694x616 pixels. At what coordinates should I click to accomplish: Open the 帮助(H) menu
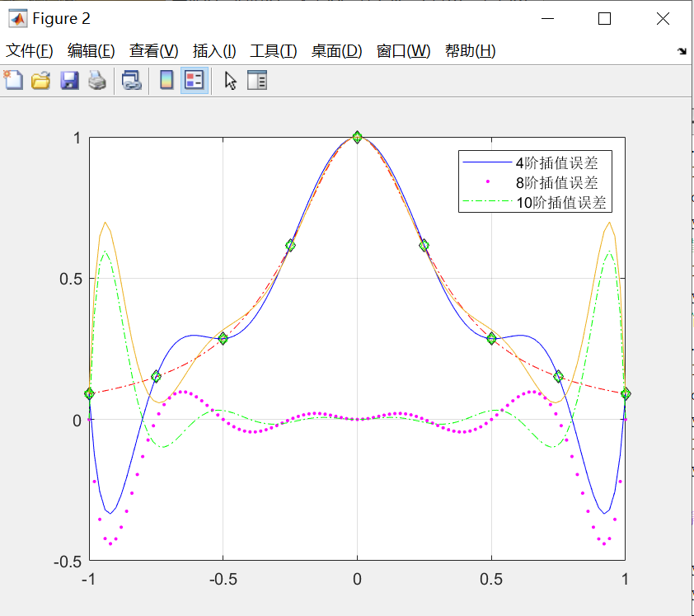[x=470, y=51]
